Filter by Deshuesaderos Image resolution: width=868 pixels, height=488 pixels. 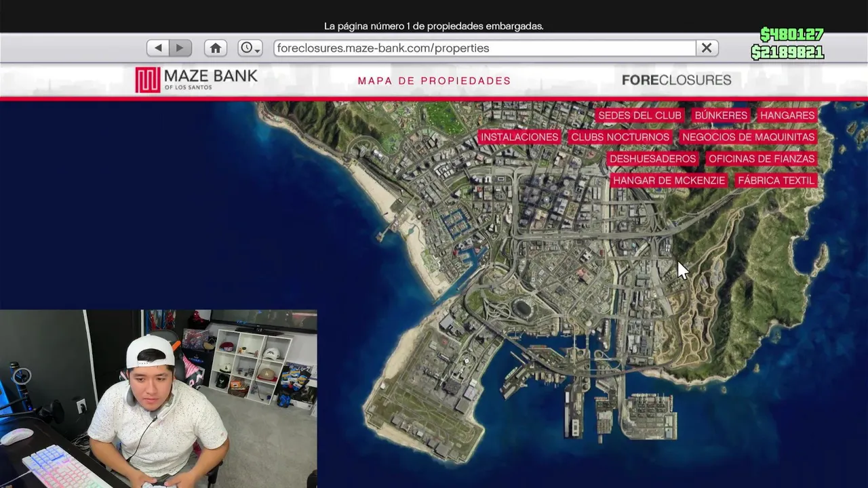[x=652, y=159]
